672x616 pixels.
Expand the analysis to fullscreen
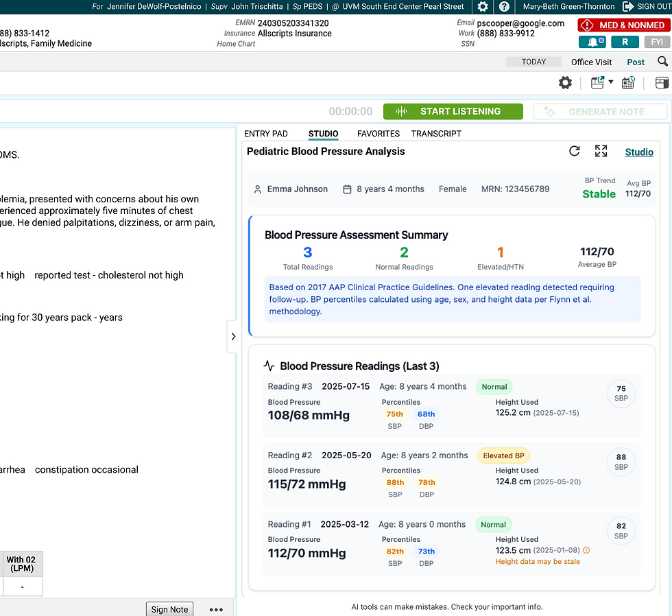tap(601, 151)
